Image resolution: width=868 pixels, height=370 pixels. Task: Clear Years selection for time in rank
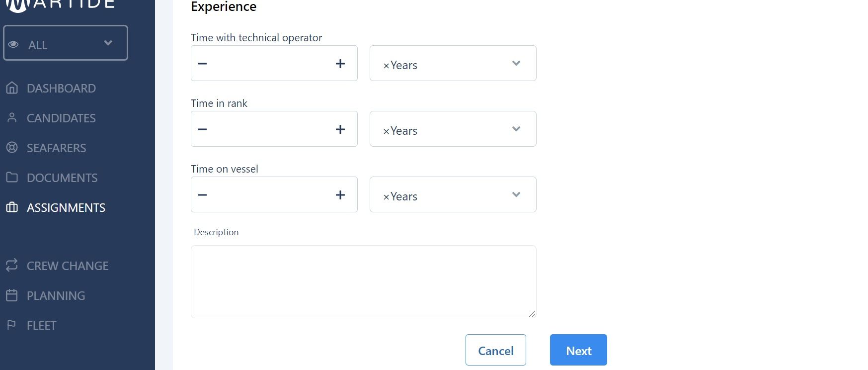click(386, 131)
